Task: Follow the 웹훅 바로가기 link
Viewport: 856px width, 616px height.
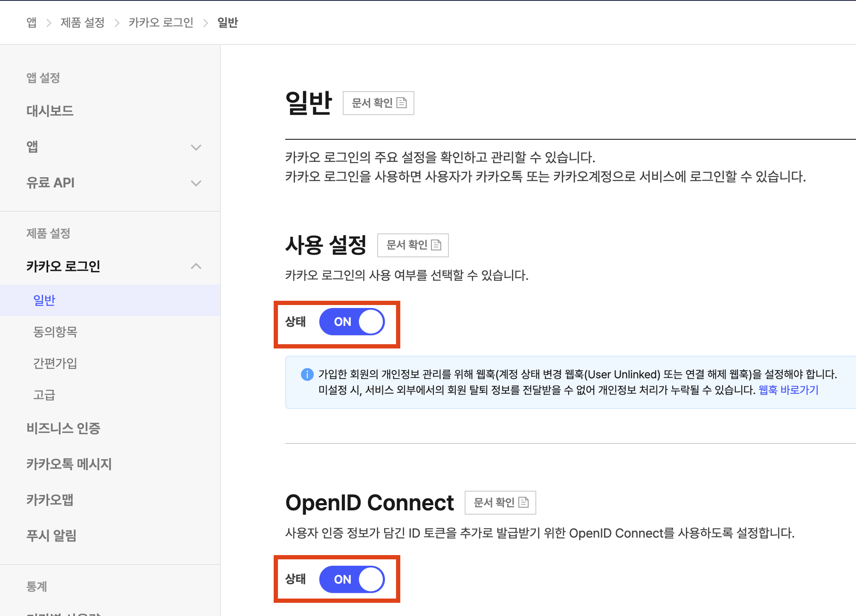Action: (788, 390)
